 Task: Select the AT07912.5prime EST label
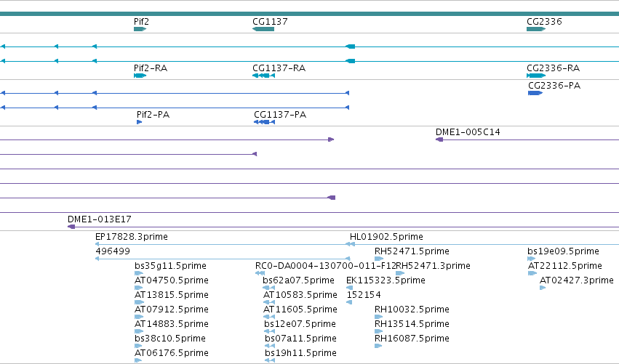click(172, 310)
